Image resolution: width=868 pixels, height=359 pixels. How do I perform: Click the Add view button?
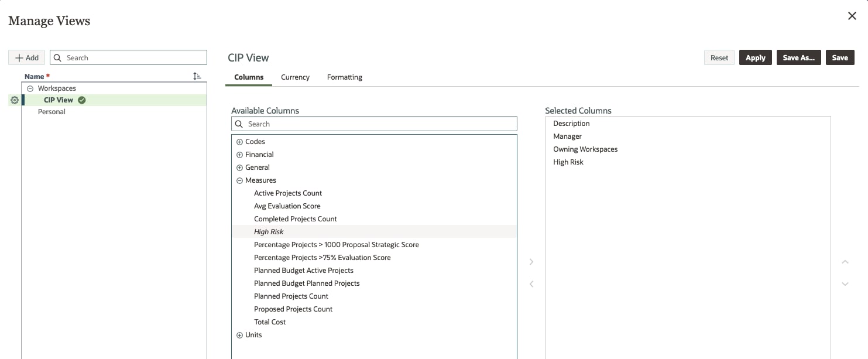click(x=27, y=57)
